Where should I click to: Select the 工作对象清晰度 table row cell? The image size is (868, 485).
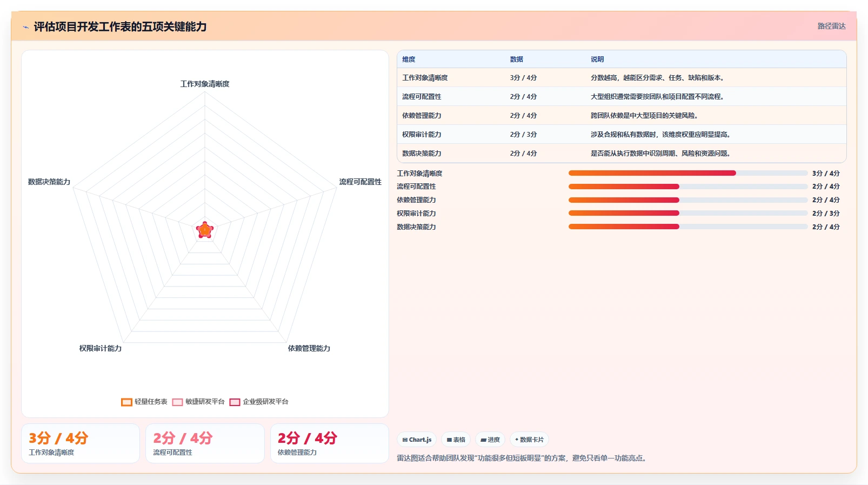pos(425,78)
